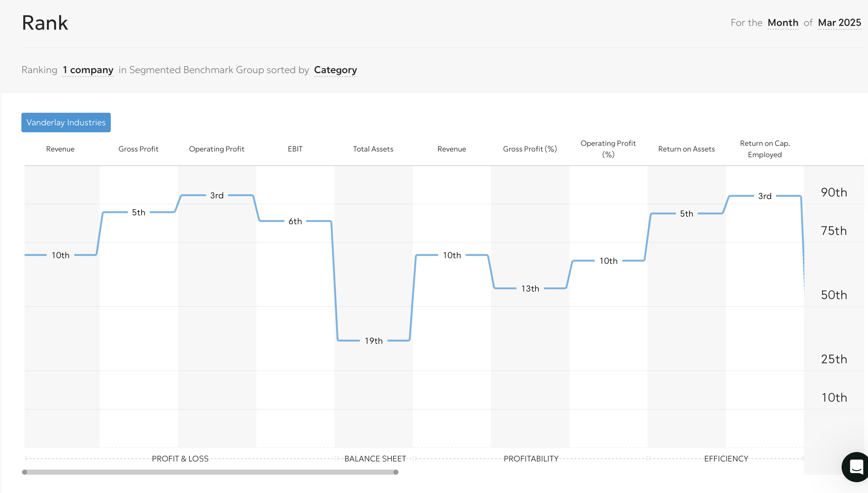The image size is (868, 493).
Task: Open the chat support bubble icon
Action: pyautogui.click(x=856, y=467)
